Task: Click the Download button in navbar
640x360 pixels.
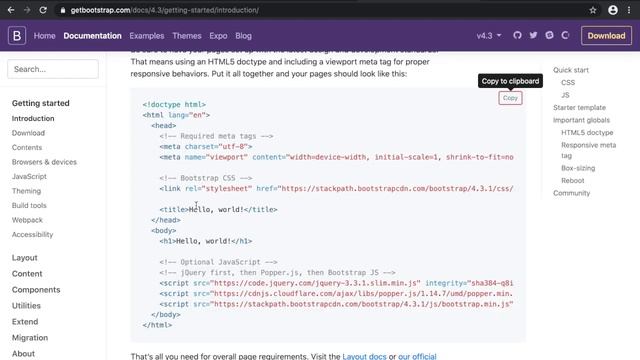Action: (x=606, y=36)
